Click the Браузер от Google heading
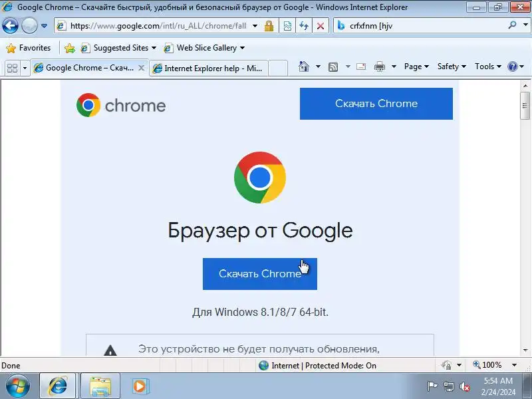The image size is (532, 399). tap(260, 231)
